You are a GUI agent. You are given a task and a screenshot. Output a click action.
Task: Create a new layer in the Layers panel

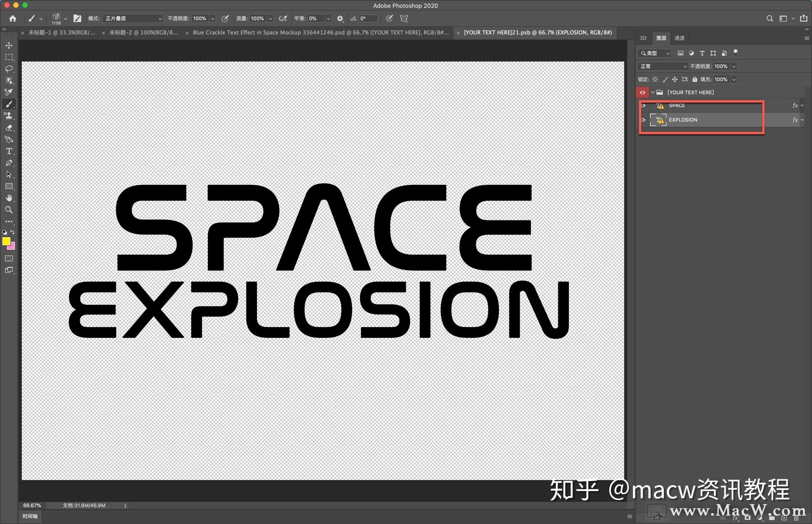tap(784, 518)
